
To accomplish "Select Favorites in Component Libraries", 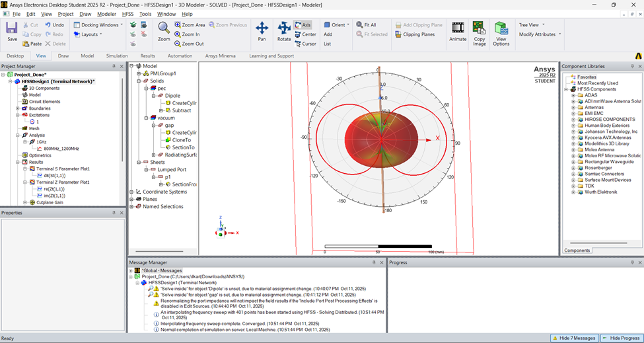I will [x=587, y=77].
